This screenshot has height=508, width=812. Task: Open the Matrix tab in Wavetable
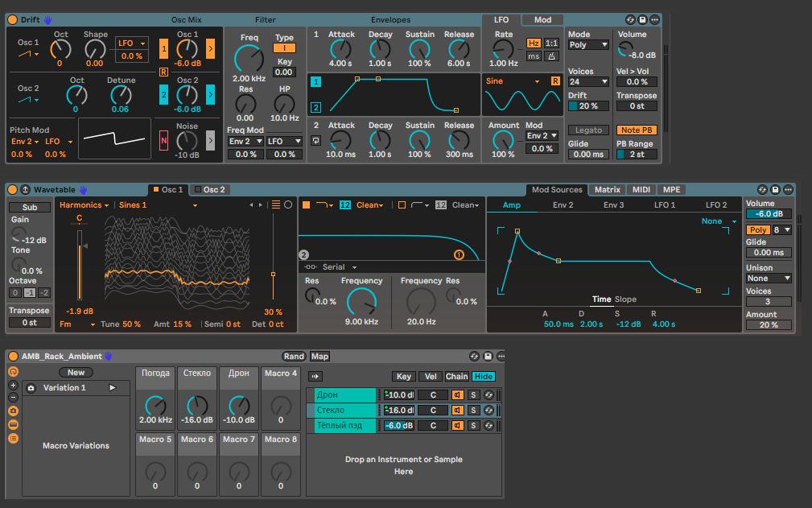(x=607, y=189)
